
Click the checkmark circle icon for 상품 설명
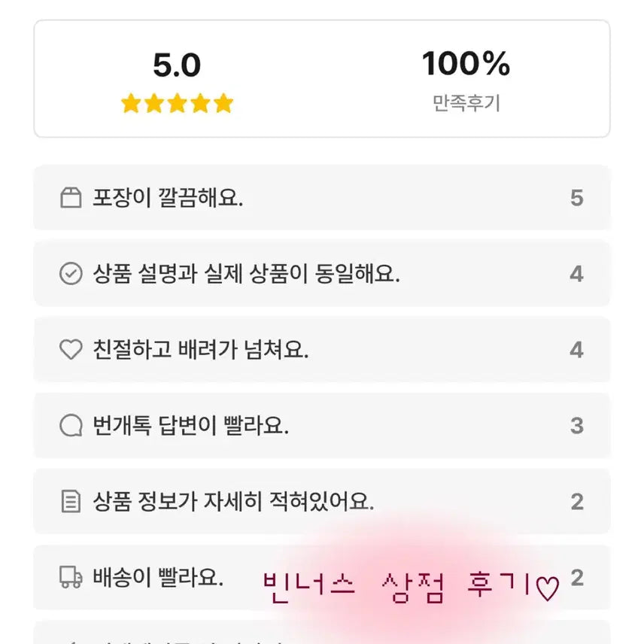click(x=71, y=274)
